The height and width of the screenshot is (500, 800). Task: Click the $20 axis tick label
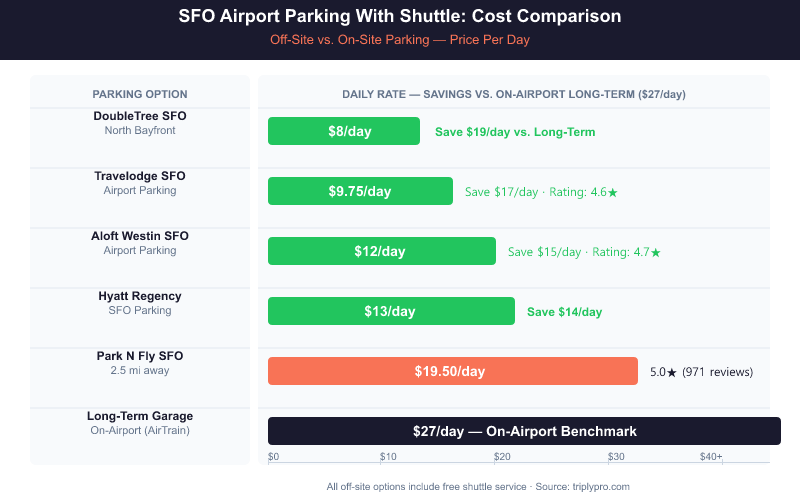point(502,457)
